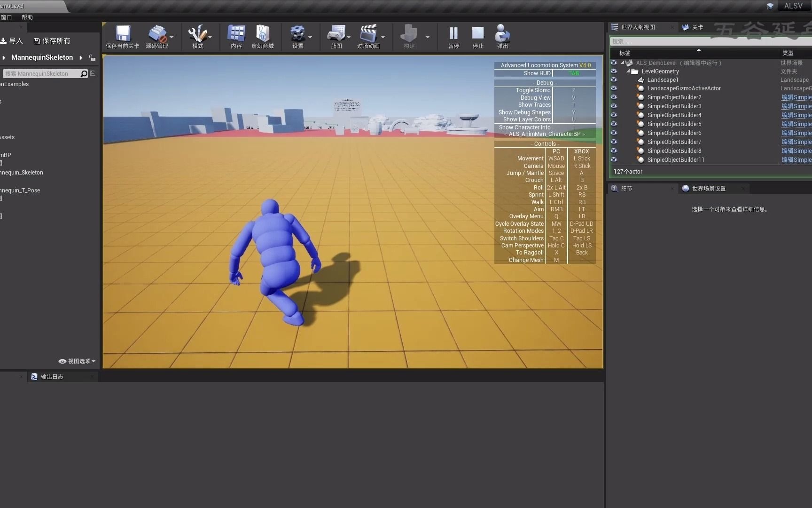This screenshot has height=508, width=812.
Task: Open the Unreal Marketplace icon
Action: click(262, 33)
